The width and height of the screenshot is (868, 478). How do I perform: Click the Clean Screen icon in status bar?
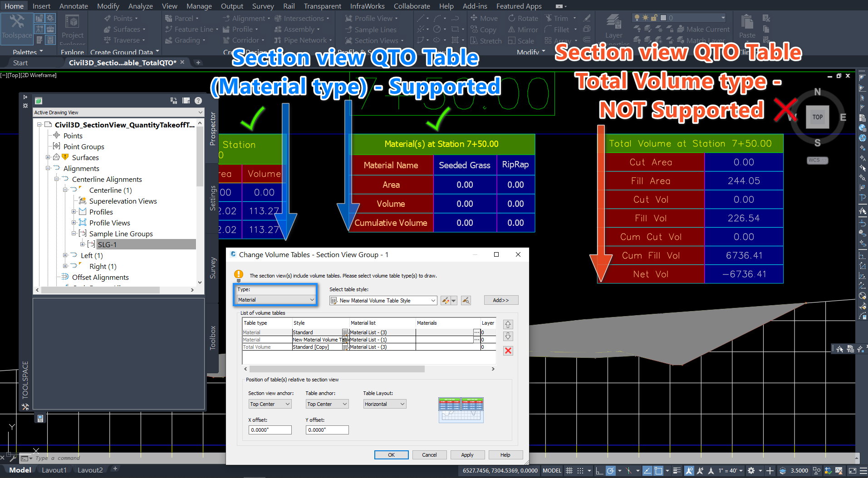coord(852,471)
